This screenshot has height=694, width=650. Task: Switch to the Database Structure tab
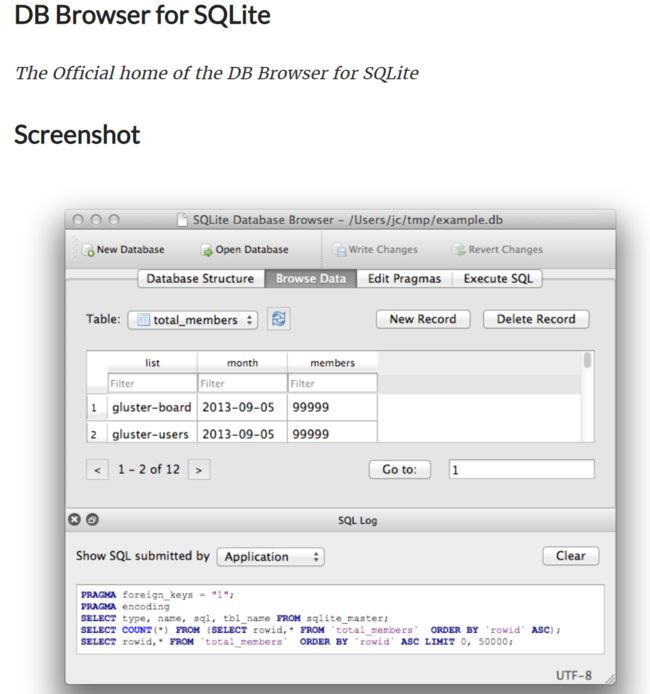(201, 279)
